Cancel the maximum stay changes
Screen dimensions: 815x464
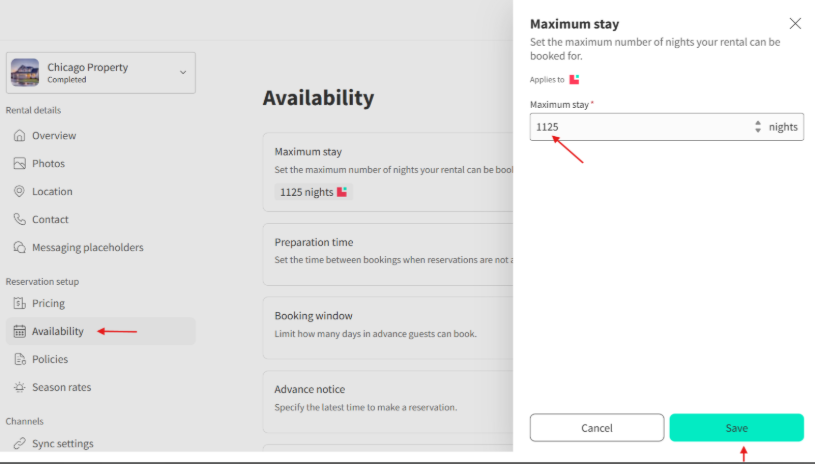coord(596,428)
